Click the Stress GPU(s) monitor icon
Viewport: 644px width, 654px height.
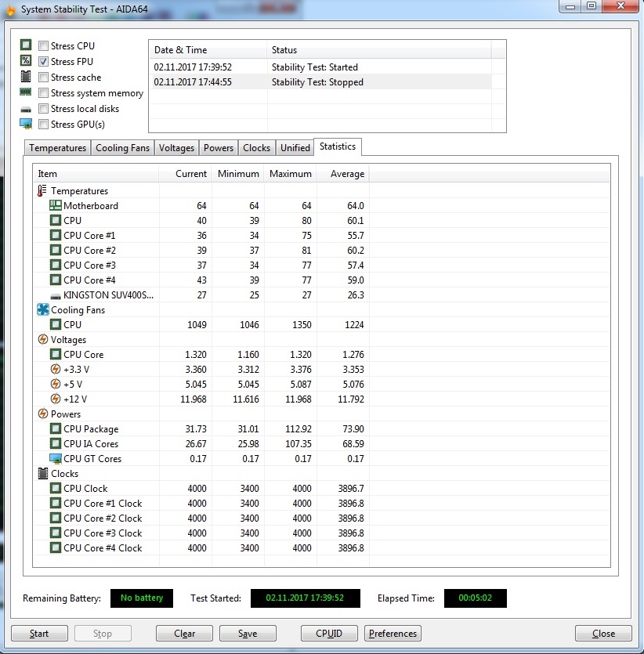pos(26,124)
